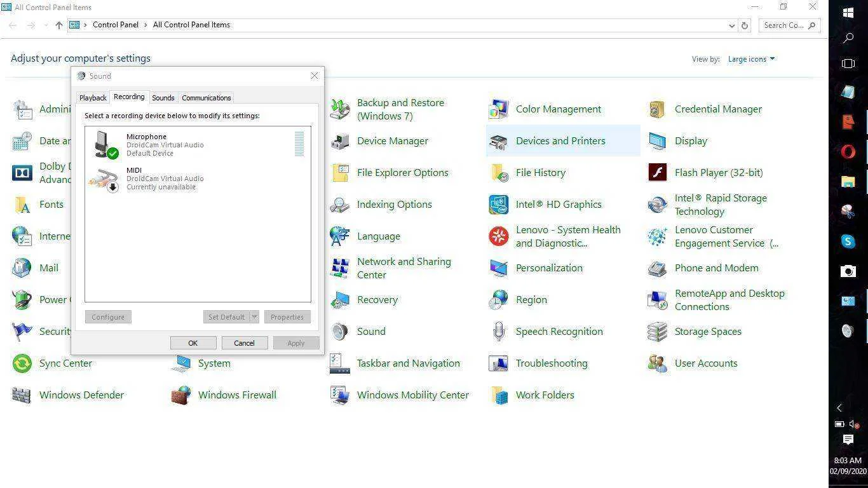This screenshot has height=488, width=868.
Task: Open the Recovery icon
Action: pyautogui.click(x=340, y=300)
